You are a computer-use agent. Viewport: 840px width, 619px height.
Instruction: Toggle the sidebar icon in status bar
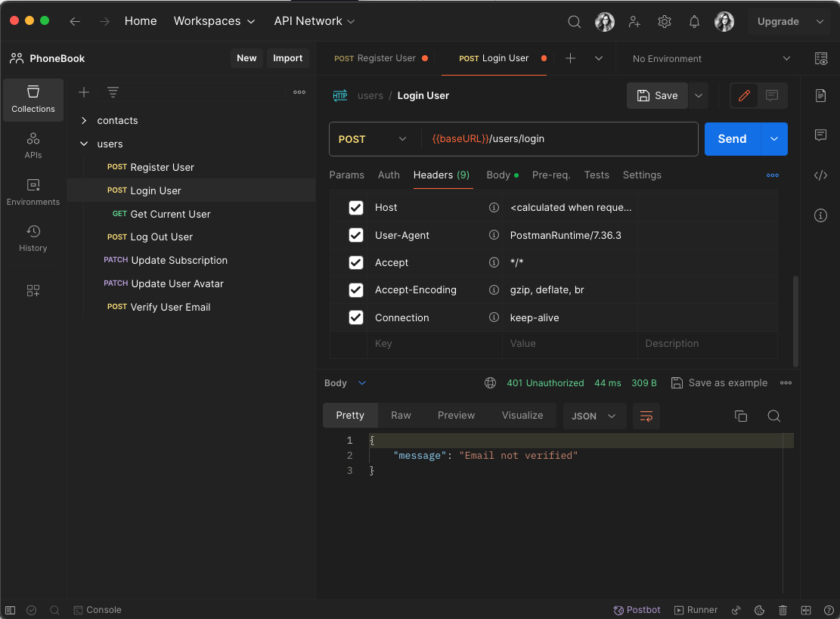tap(10, 610)
